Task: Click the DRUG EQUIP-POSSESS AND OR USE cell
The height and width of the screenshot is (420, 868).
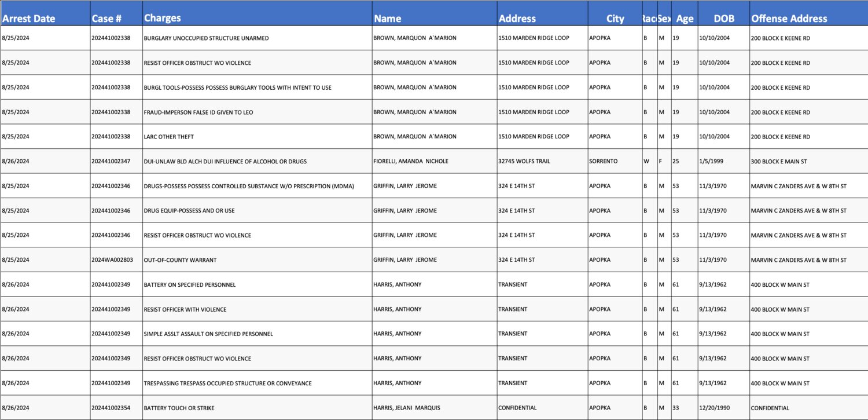Action: [x=258, y=210]
